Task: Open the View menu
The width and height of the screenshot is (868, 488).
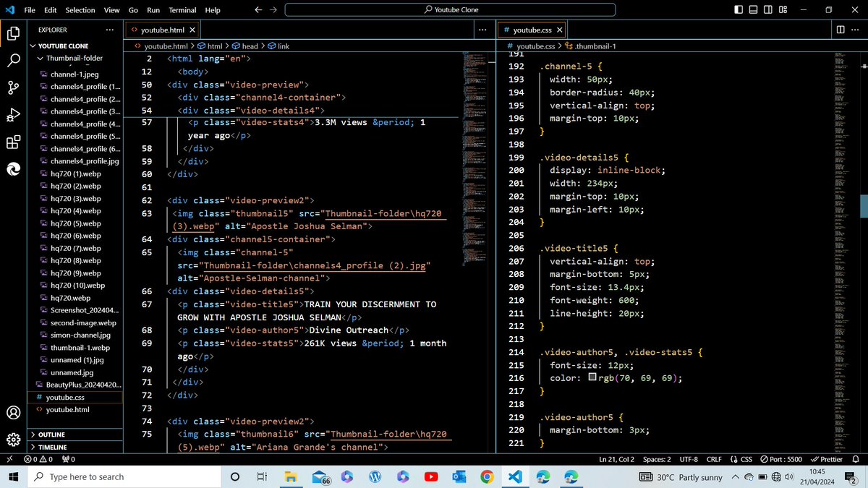Action: [112, 10]
